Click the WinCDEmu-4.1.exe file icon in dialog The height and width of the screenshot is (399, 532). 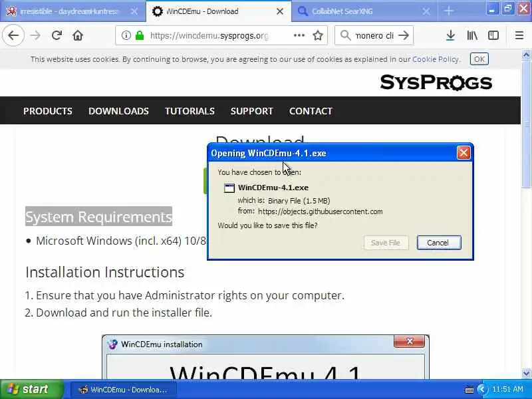point(229,188)
